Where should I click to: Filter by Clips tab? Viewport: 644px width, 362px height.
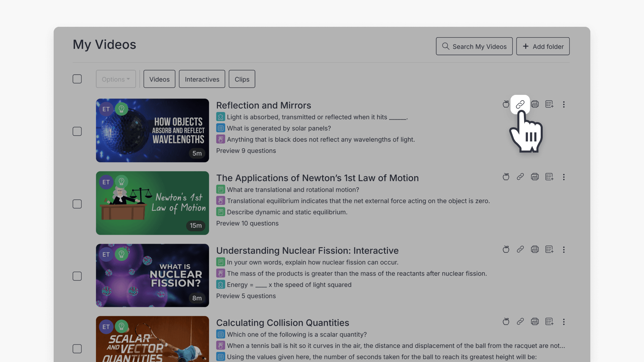pos(242,79)
